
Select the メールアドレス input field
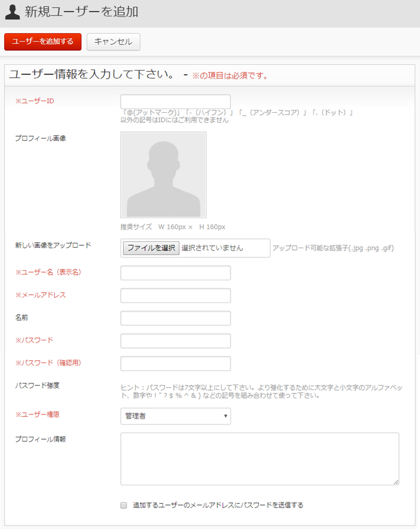[175, 295]
